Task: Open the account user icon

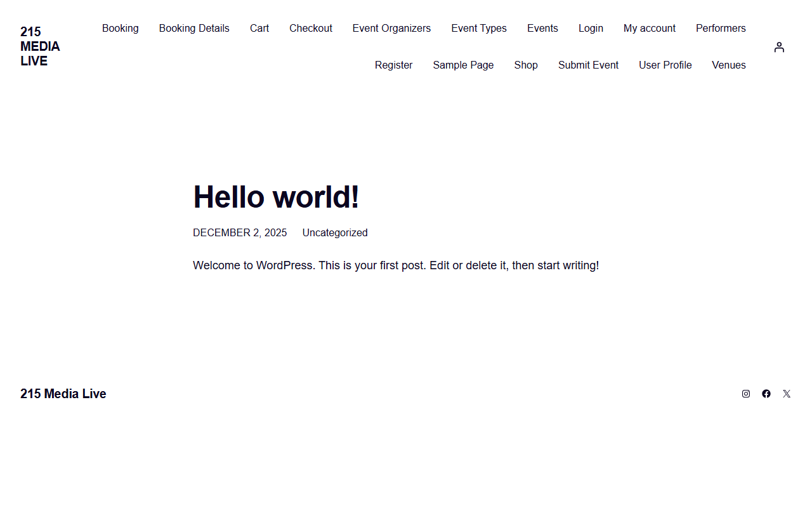Action: pos(779,47)
